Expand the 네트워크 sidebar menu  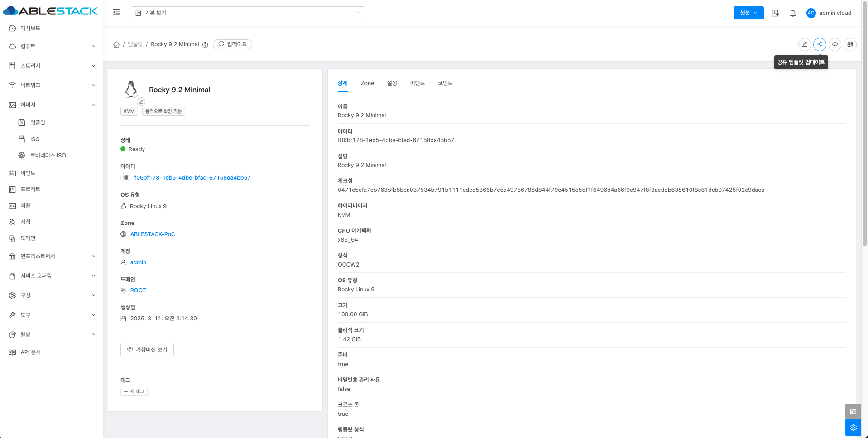pos(51,85)
